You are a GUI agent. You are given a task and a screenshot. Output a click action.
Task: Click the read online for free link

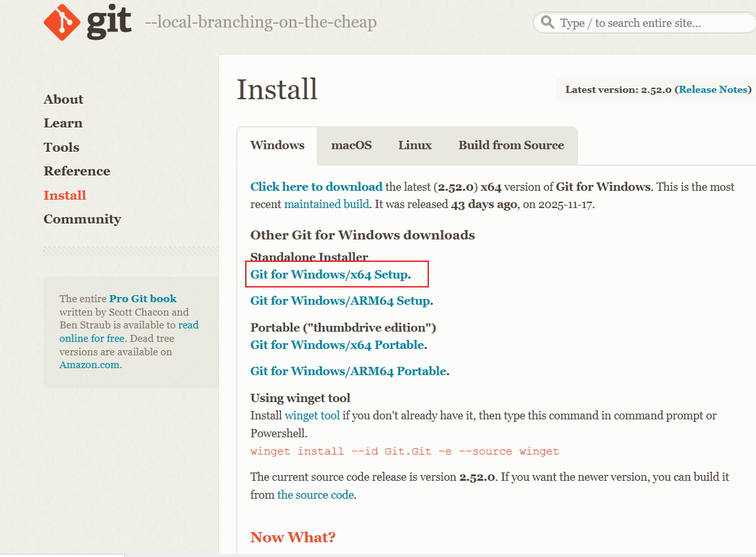pyautogui.click(x=129, y=332)
